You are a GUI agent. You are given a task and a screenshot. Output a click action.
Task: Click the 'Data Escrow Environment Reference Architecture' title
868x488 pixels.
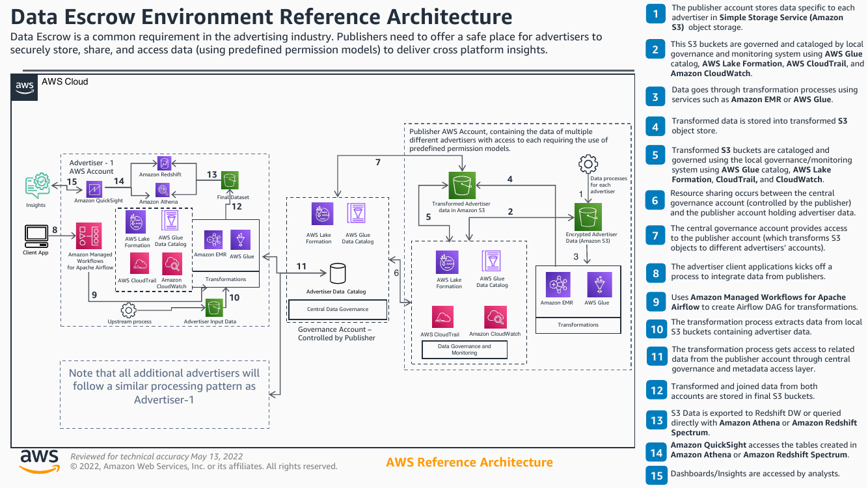[262, 16]
